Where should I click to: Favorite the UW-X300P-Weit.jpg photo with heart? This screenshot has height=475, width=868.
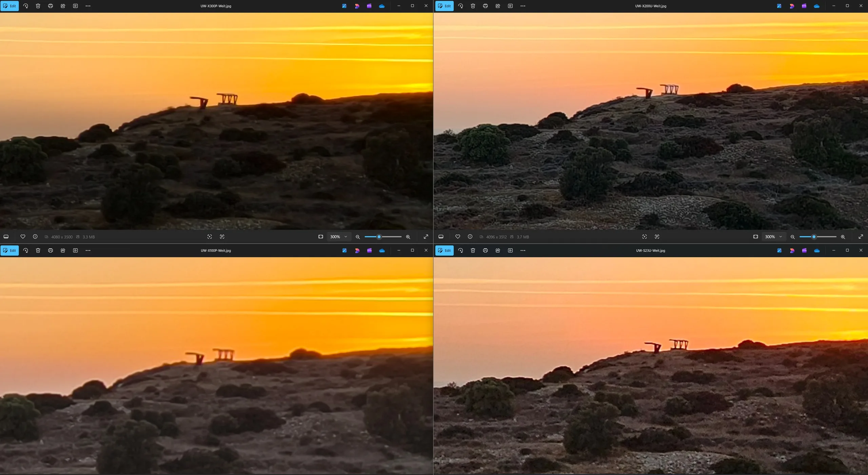[23, 237]
